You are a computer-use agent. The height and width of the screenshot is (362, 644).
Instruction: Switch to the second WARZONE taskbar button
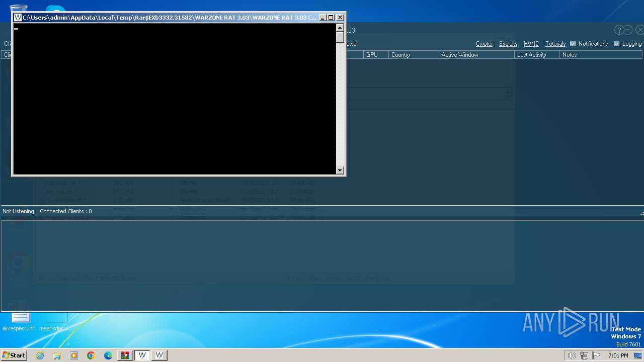point(159,355)
